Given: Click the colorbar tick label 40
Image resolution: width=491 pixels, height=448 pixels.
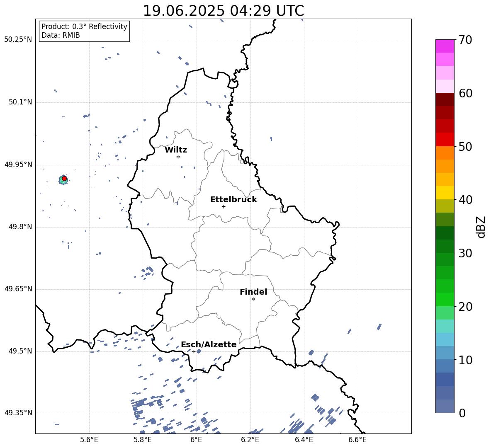Looking at the screenshot, I should tap(465, 200).
